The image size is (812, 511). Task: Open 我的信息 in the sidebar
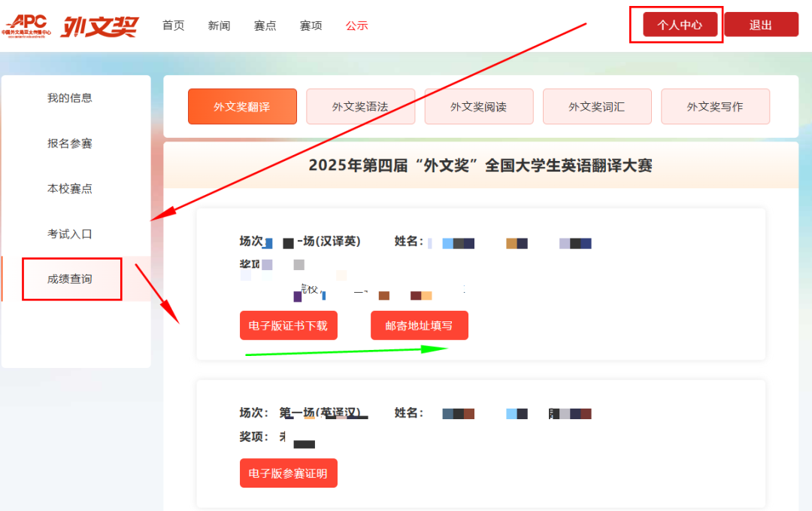click(x=70, y=98)
